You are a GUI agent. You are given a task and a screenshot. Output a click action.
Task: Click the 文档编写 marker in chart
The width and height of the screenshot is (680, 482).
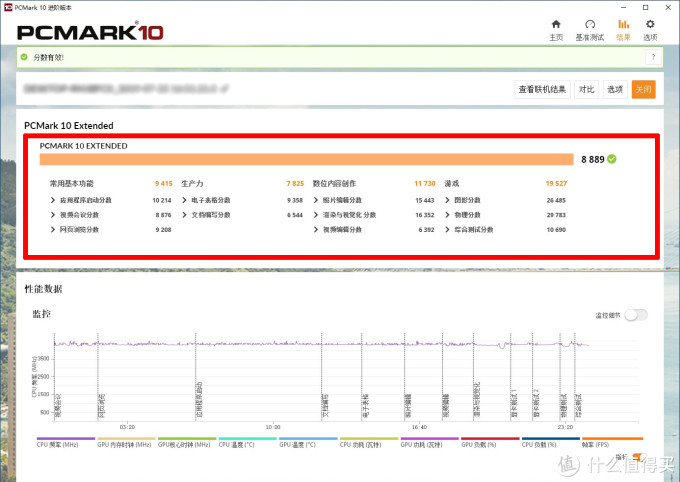pos(325,406)
